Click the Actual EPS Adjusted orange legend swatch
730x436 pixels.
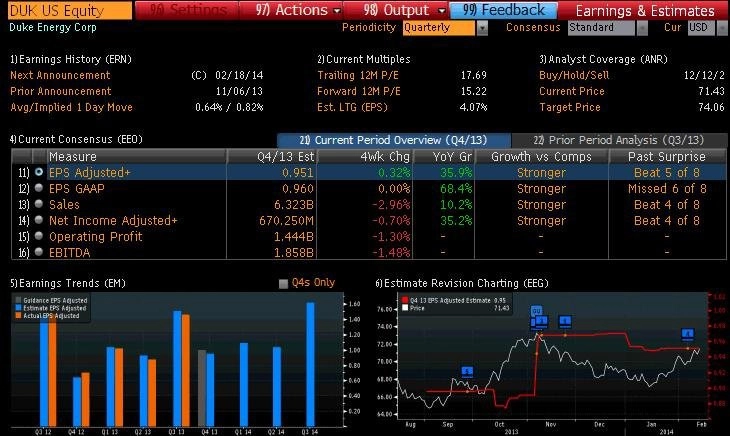18,315
